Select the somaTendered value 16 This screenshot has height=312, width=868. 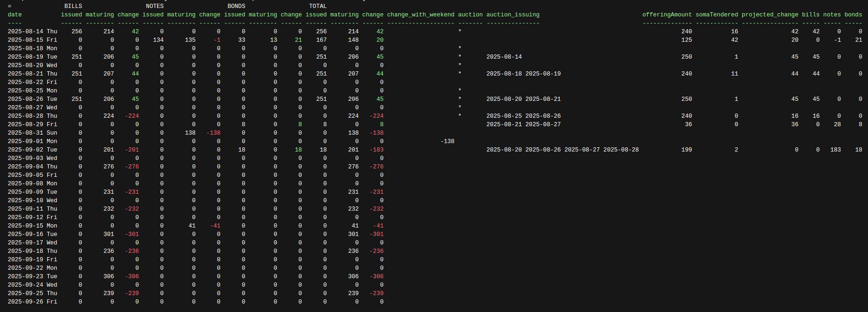click(734, 31)
